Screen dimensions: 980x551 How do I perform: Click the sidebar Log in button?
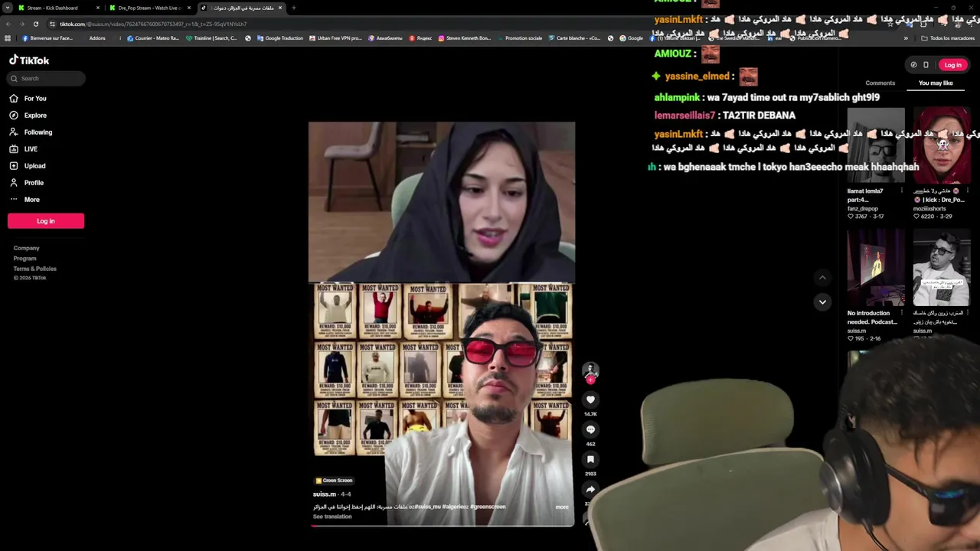pos(46,221)
